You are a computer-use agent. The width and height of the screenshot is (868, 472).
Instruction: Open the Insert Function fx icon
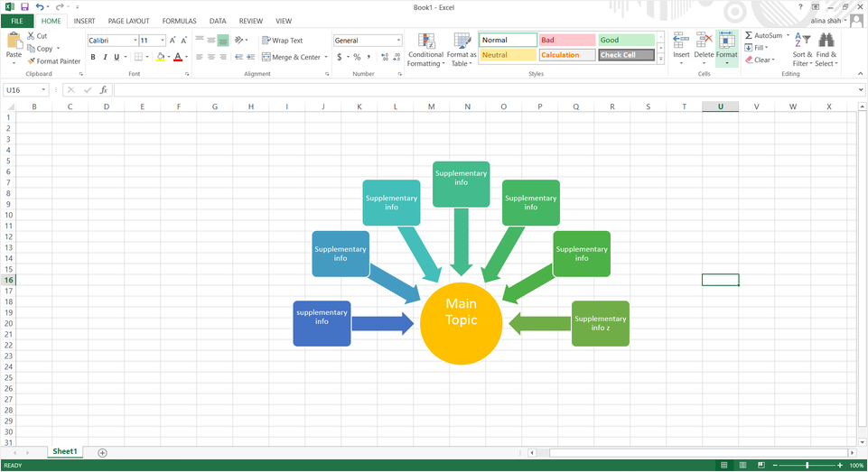104,90
